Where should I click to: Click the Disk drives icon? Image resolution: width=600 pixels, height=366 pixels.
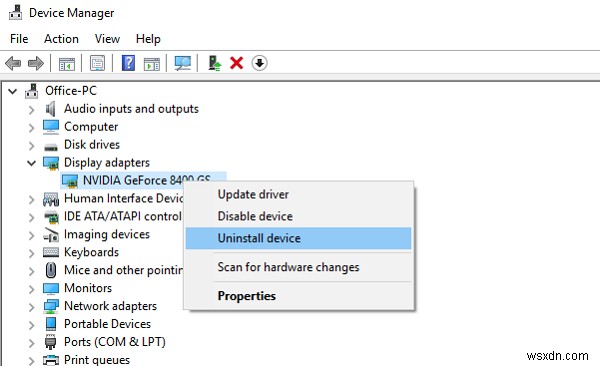tap(51, 147)
